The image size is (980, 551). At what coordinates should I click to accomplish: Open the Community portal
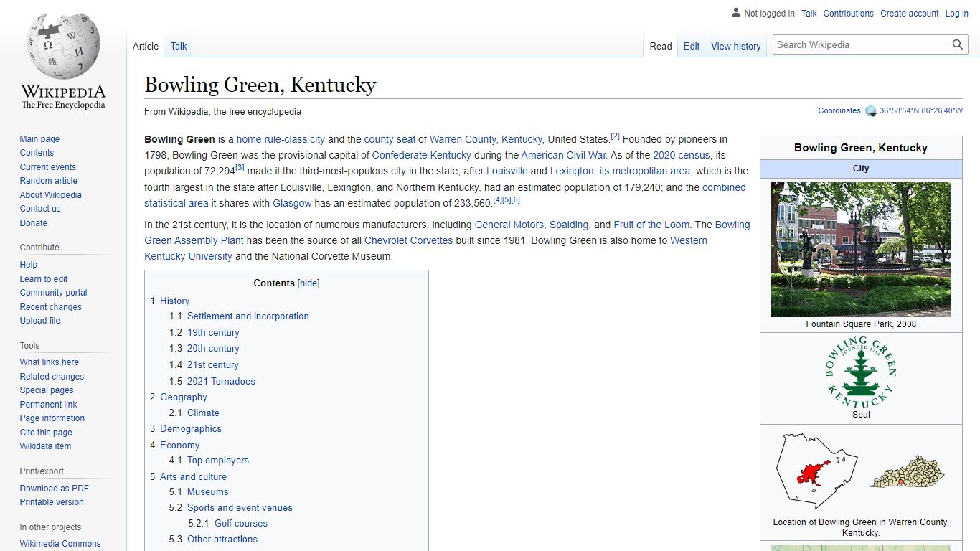click(x=54, y=293)
